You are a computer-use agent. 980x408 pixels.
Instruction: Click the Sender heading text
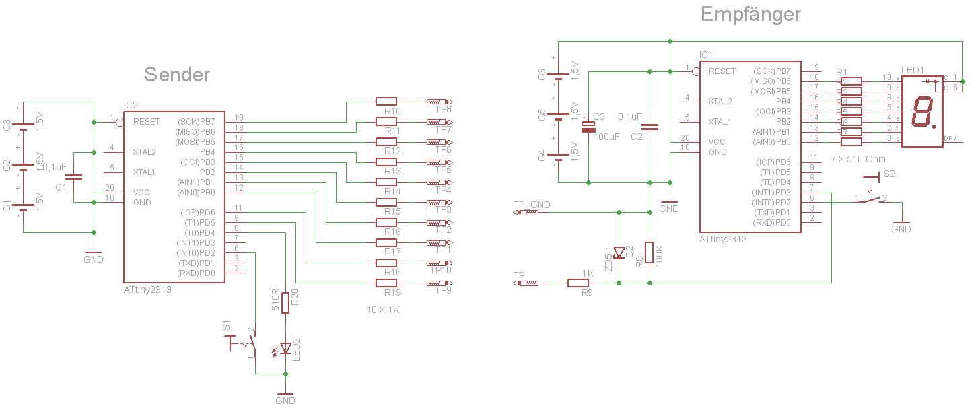coord(177,75)
